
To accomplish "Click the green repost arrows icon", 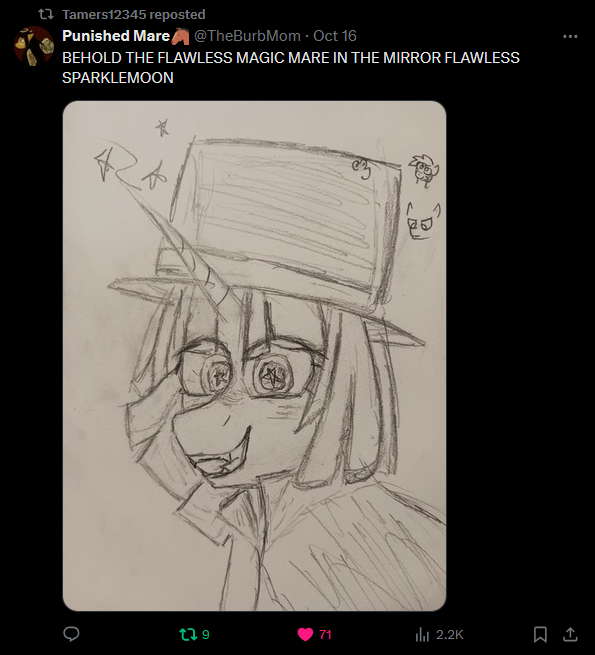I will pos(188,635).
